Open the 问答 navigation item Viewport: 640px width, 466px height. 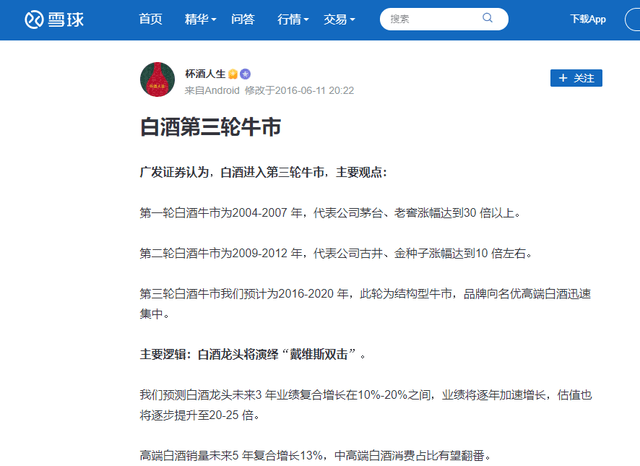242,19
